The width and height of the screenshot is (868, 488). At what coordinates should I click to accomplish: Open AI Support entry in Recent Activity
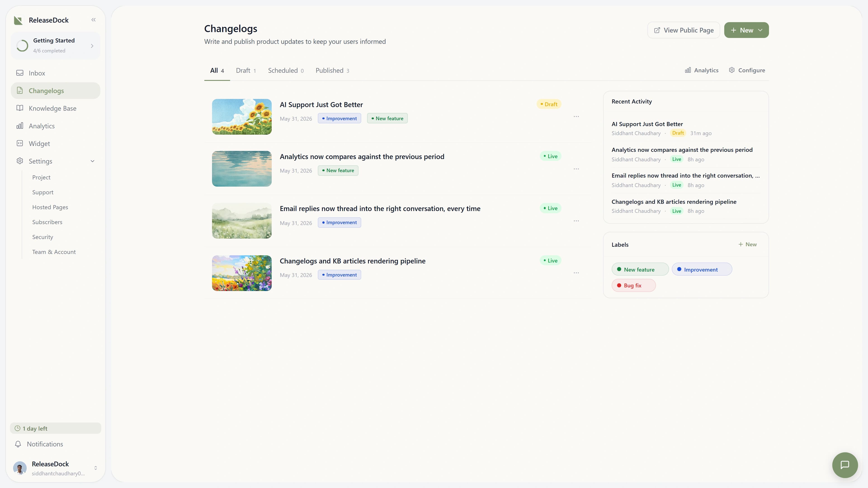click(x=686, y=128)
